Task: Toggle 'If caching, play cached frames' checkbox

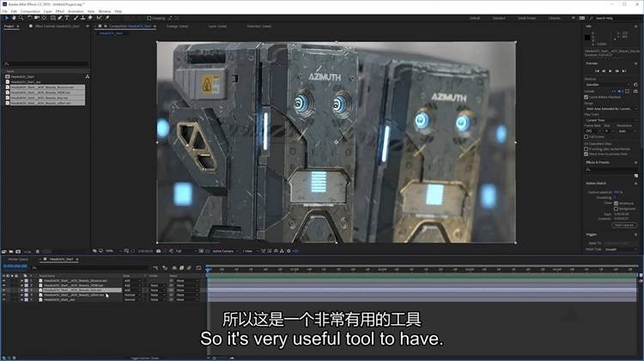Action: (586, 149)
